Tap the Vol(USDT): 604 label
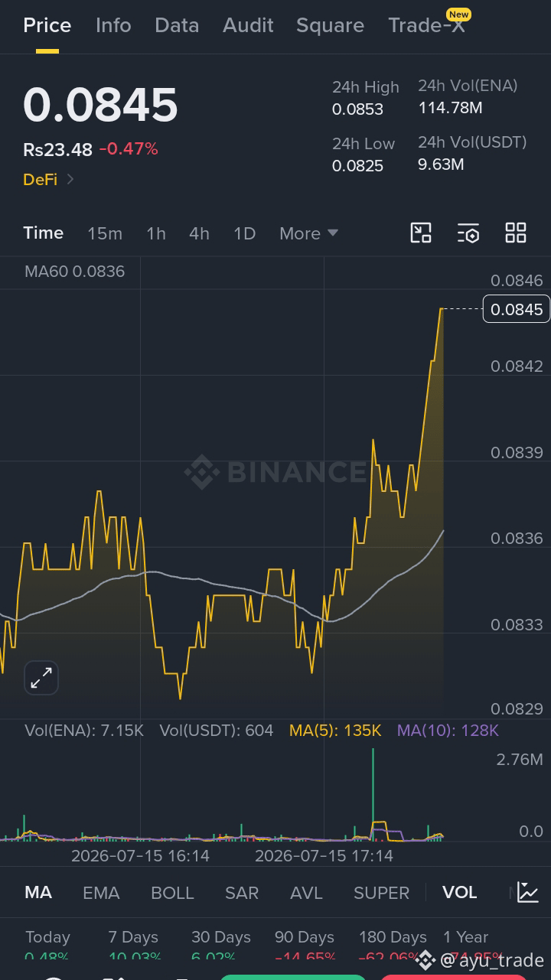This screenshot has width=551, height=980. (217, 731)
